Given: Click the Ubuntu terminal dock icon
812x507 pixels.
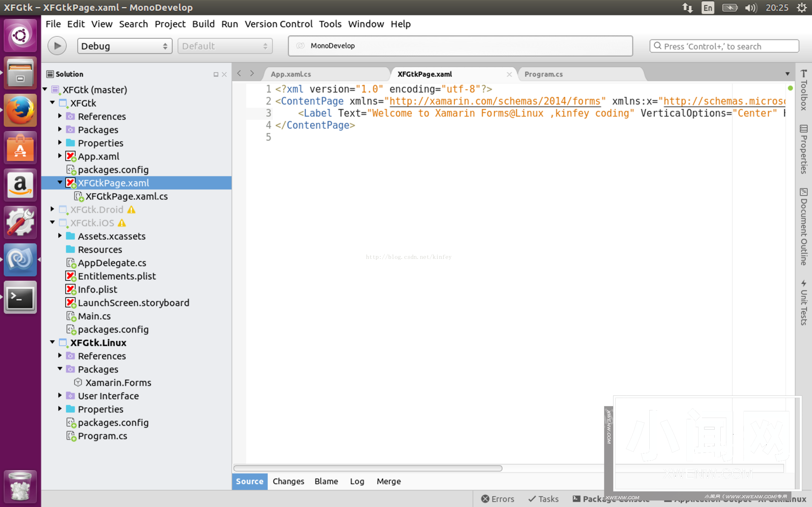Looking at the screenshot, I should [21, 298].
